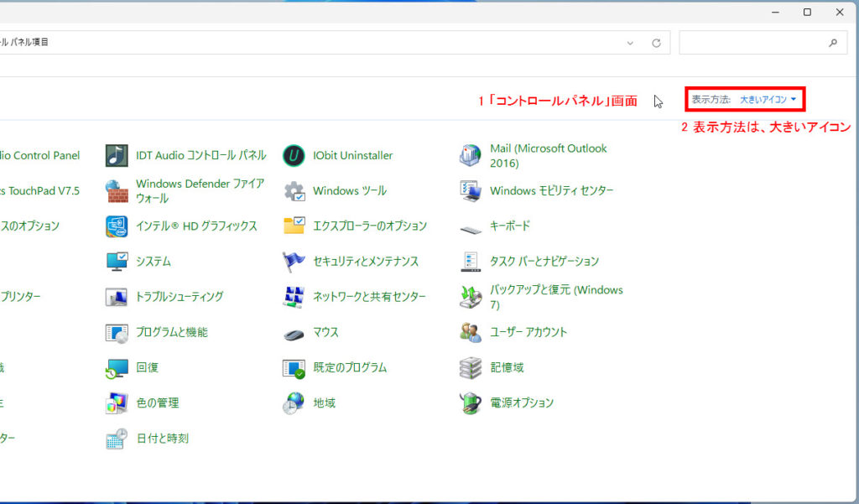This screenshot has width=859, height=504.
Task: Open the ユーザー アカウント link
Action: click(x=528, y=332)
